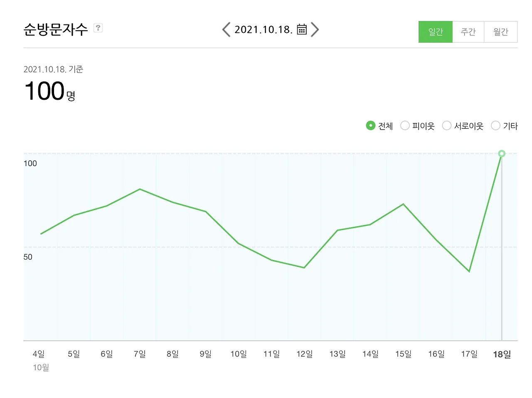Select the 피이웃 radio button
Image resolution: width=532 pixels, height=398 pixels.
(x=405, y=125)
